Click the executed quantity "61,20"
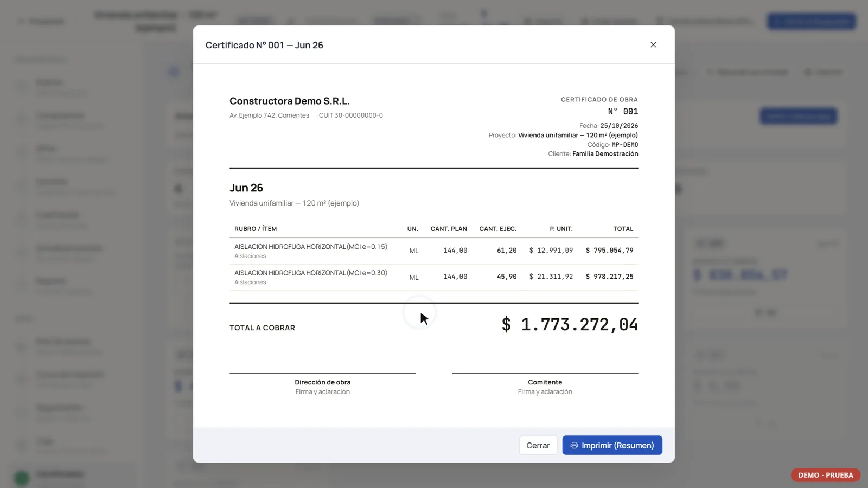Viewport: 868px width, 488px height. point(507,251)
